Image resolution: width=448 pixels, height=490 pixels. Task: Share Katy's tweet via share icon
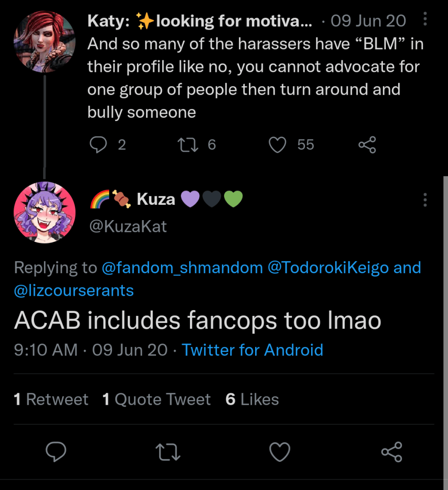point(367,145)
